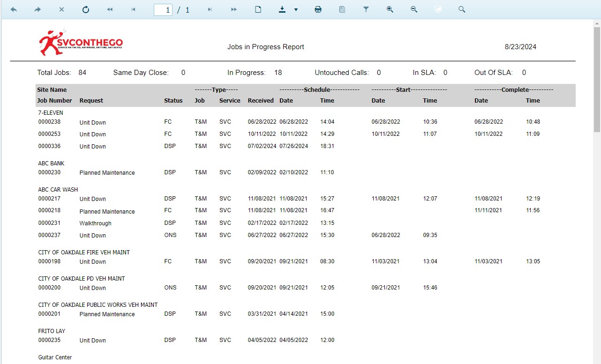Click the current page number field
Viewport: 601px width, 364px height.
[163, 10]
